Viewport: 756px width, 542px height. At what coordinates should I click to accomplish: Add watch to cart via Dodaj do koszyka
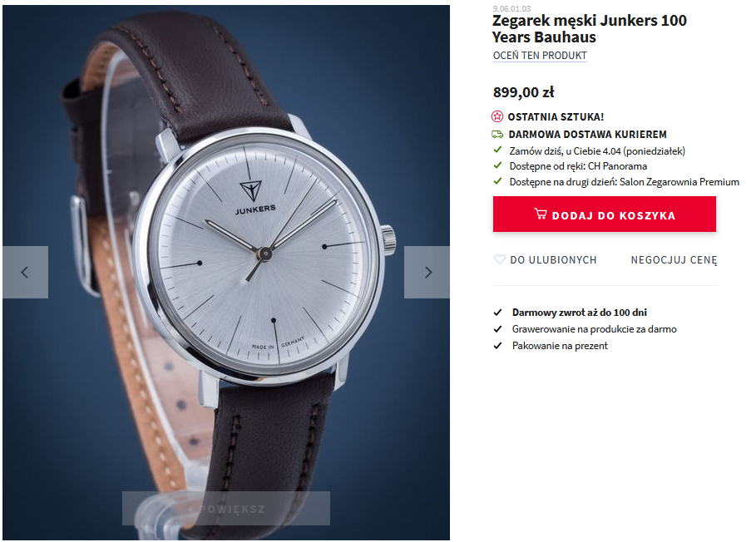tap(604, 214)
